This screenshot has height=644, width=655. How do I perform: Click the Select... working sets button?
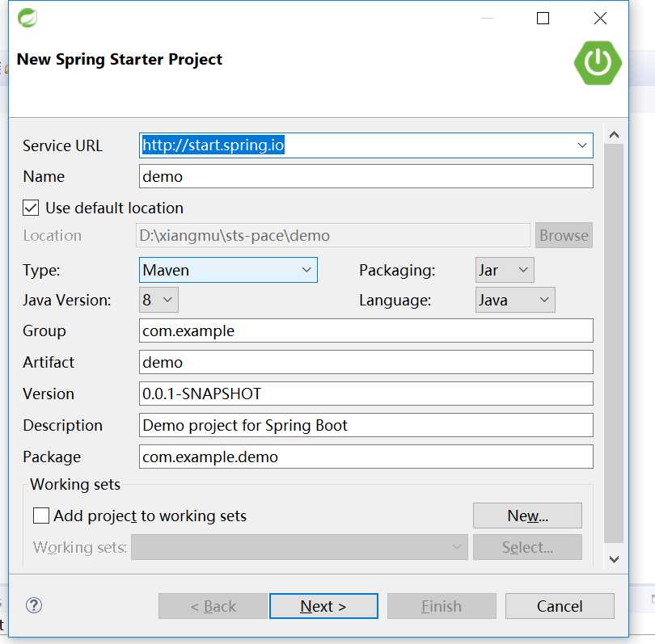coord(527,547)
